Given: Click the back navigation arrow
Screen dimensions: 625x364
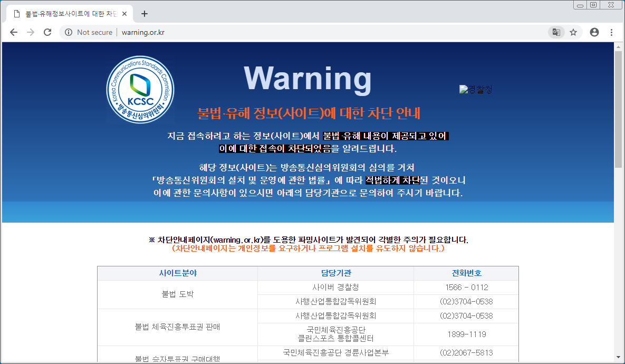Looking at the screenshot, I should tap(14, 32).
